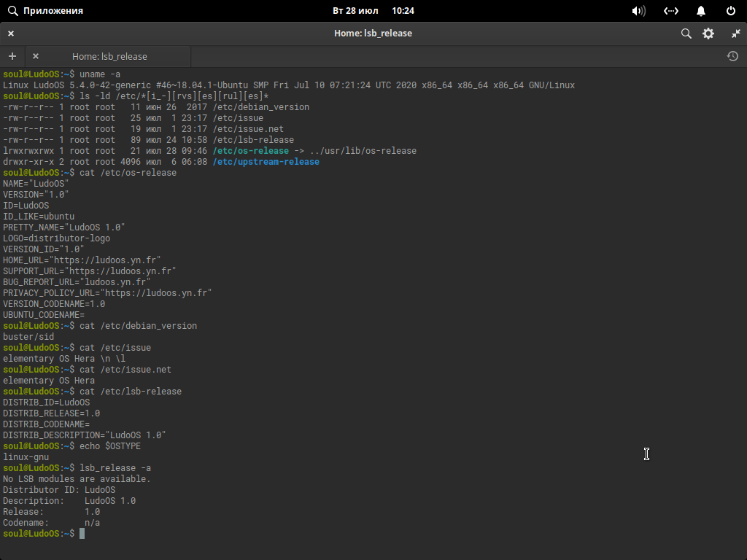The height and width of the screenshot is (560, 747).
Task: Click the /etc/os-release symlink name
Action: [x=251, y=151]
